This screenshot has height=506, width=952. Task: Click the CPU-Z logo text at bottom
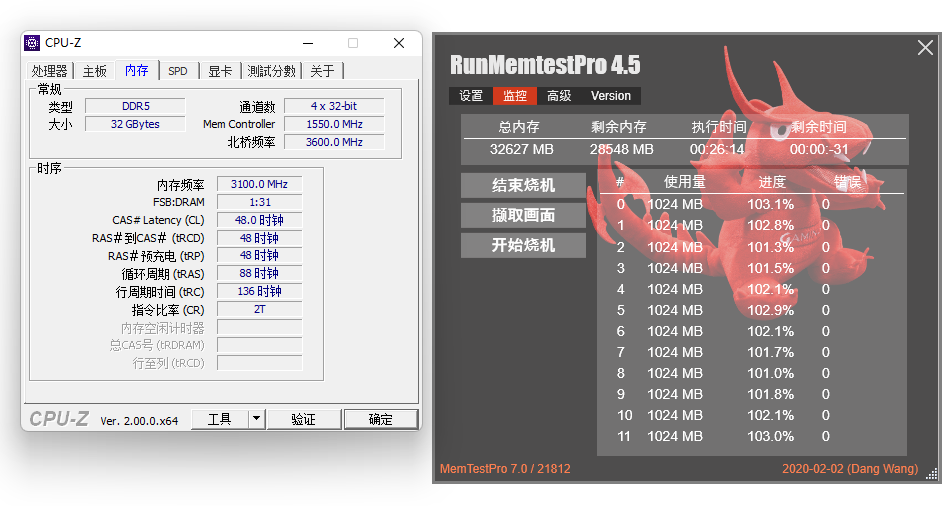point(59,419)
